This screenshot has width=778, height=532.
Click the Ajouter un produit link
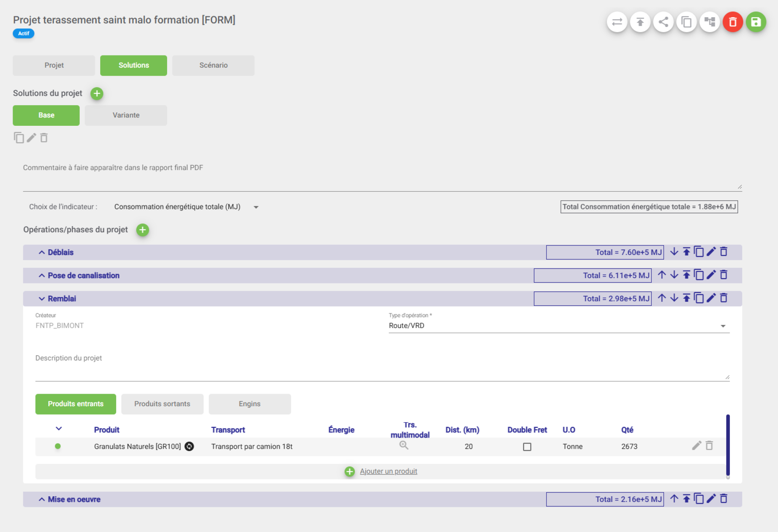tap(388, 472)
